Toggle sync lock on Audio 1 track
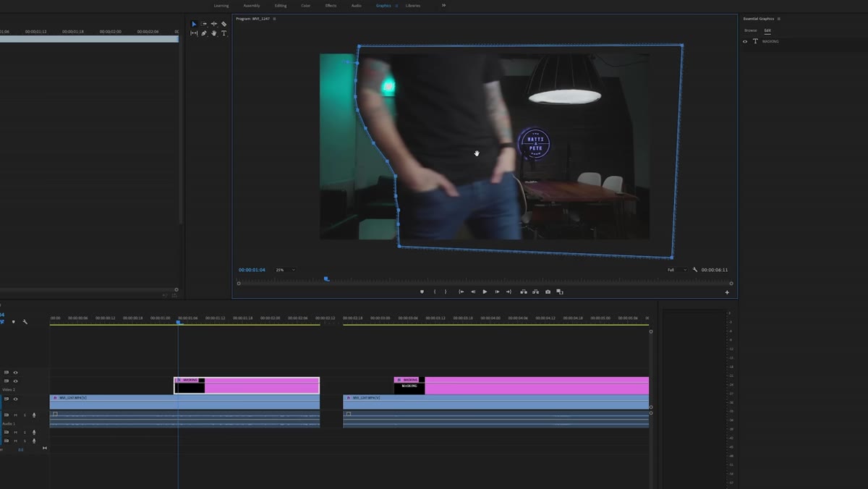 [7, 415]
